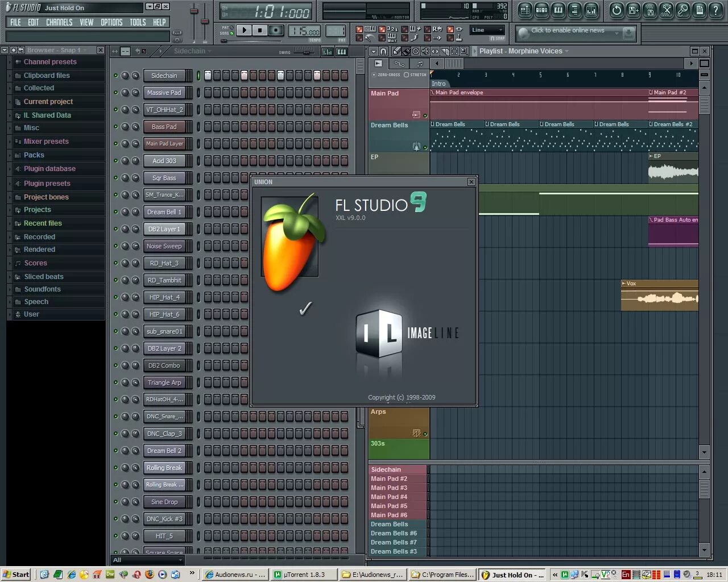Open the piano roll icon

tap(558, 10)
